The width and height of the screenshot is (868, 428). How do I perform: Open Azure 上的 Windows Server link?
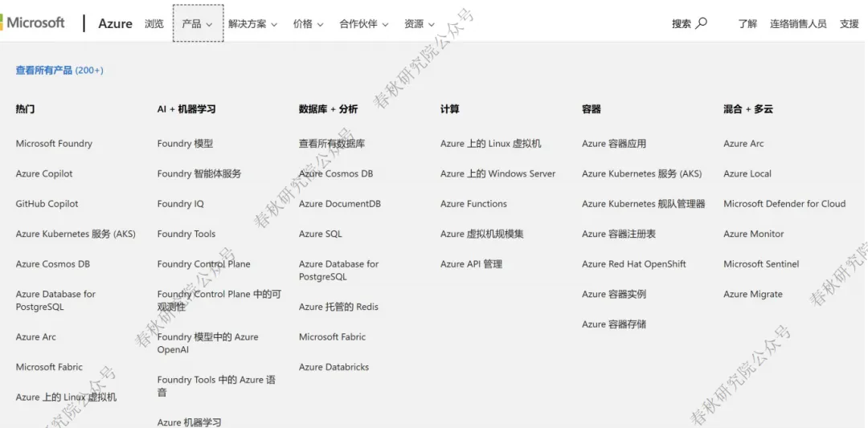point(497,173)
